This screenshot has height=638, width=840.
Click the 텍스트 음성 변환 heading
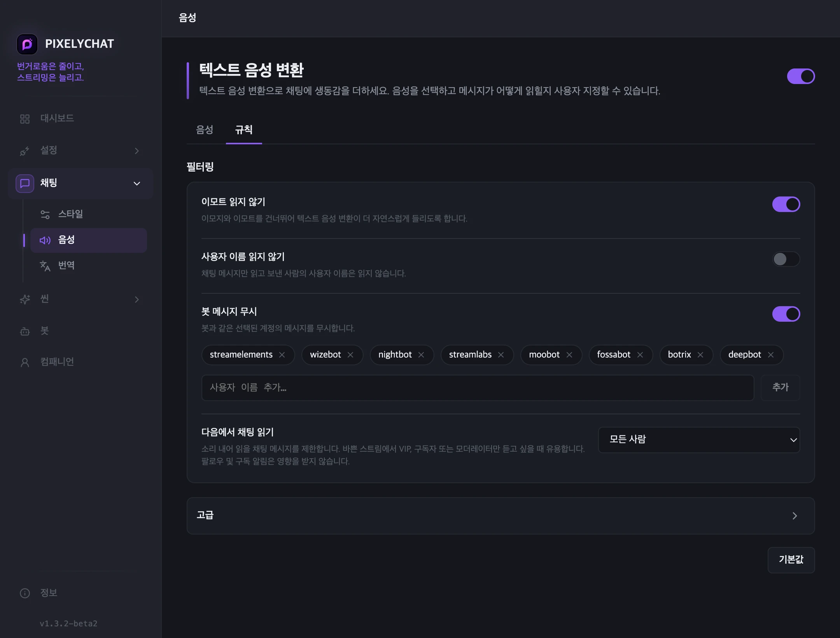(251, 70)
